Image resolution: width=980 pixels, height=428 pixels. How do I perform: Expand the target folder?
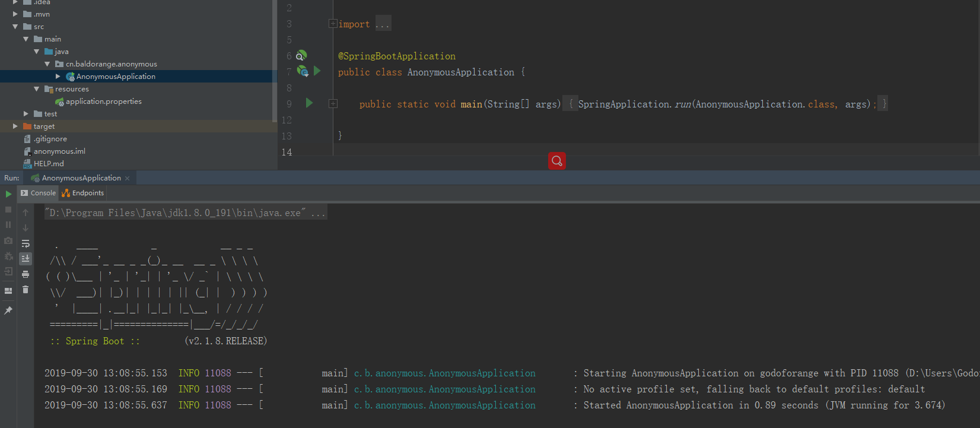pos(15,126)
